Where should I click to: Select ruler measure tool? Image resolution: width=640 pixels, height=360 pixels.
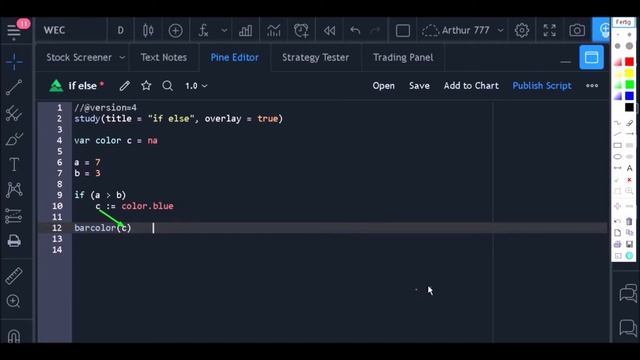click(x=13, y=276)
